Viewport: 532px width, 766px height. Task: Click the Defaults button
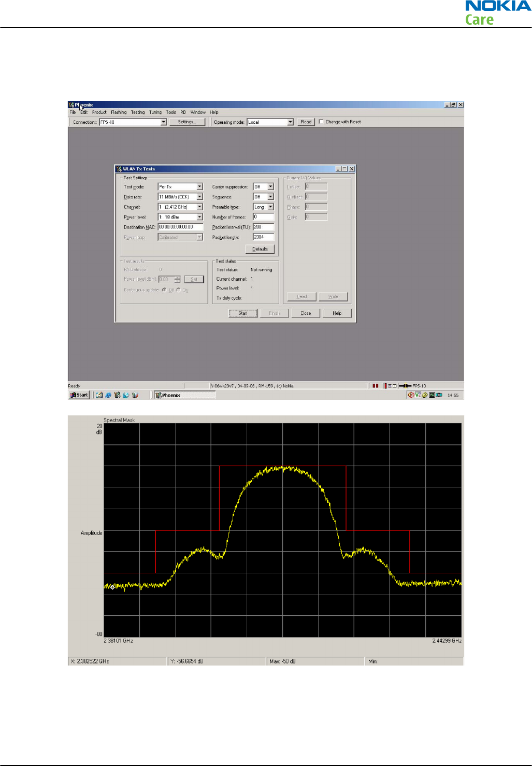[260, 249]
